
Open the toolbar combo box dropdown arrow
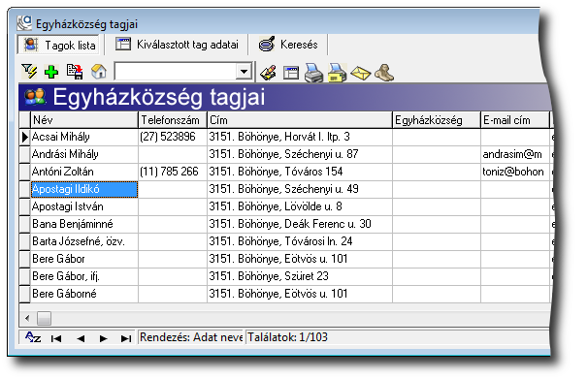click(245, 71)
